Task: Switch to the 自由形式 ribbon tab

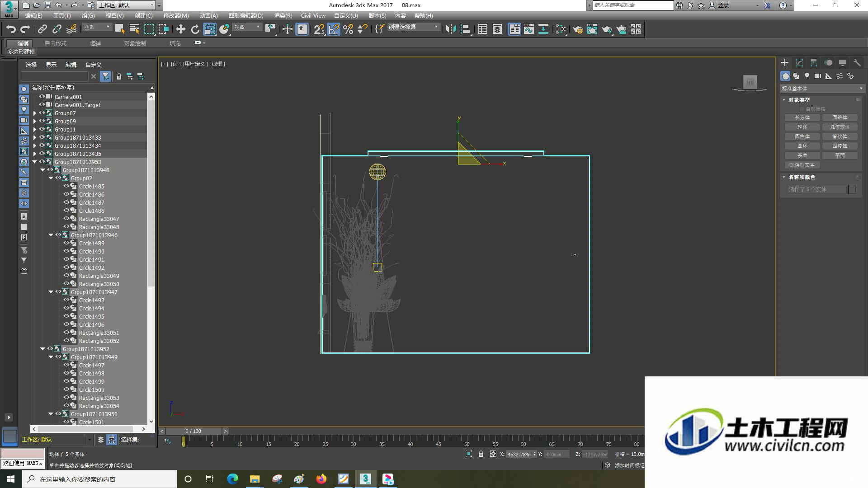Action: [x=56, y=43]
